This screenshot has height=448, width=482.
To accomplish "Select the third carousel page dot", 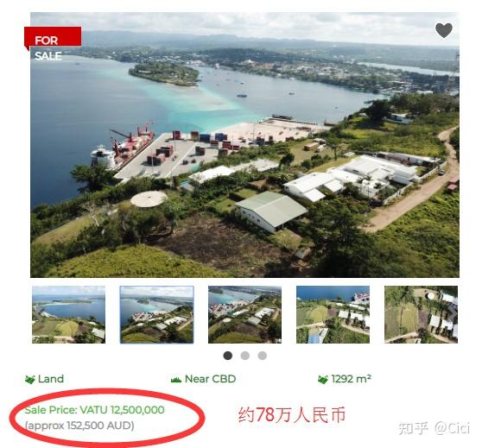I will [263, 356].
